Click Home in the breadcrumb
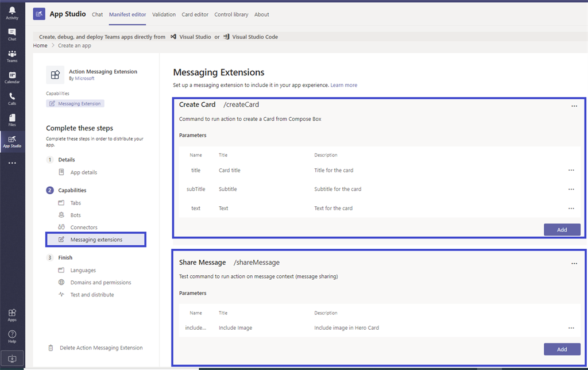This screenshot has width=588, height=370. pos(40,45)
